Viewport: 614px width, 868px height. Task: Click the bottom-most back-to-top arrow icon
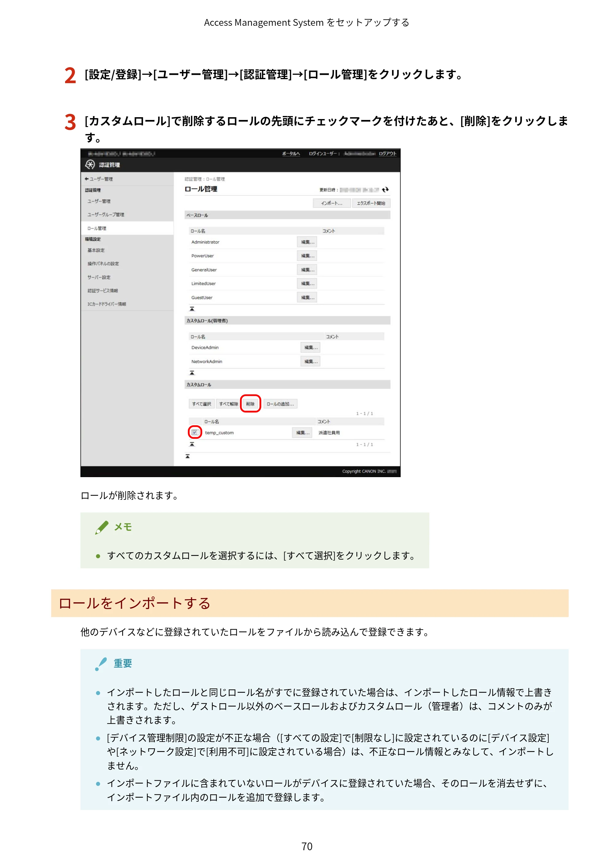pyautogui.click(x=187, y=456)
